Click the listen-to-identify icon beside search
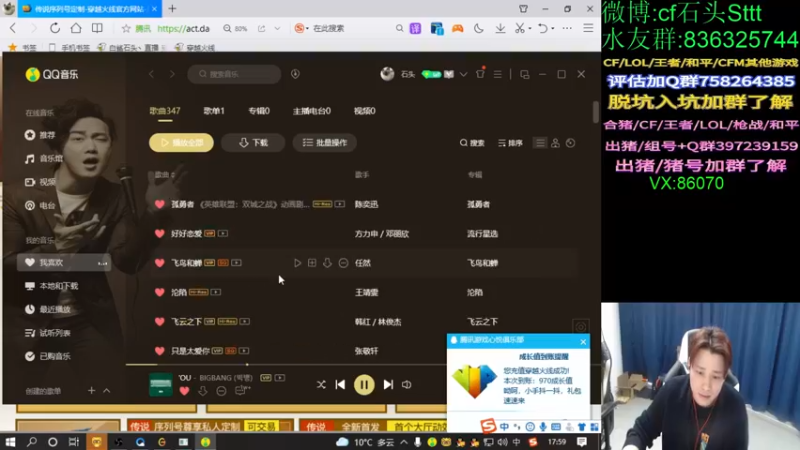 pos(295,74)
